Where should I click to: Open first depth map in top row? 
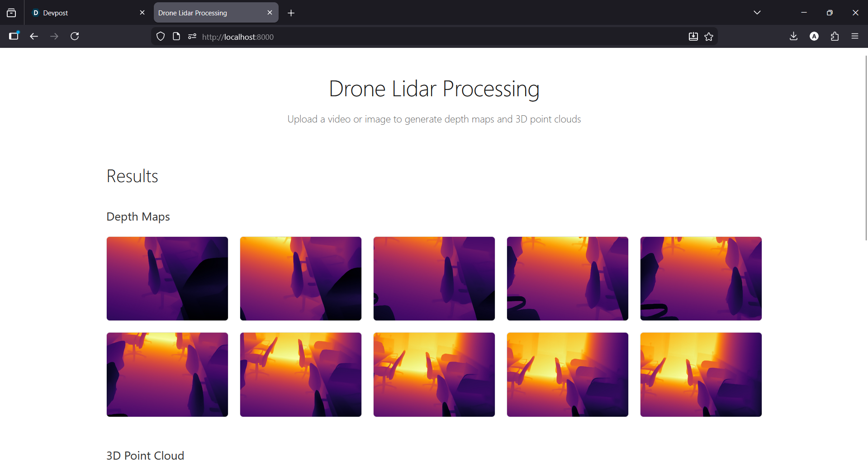click(167, 278)
